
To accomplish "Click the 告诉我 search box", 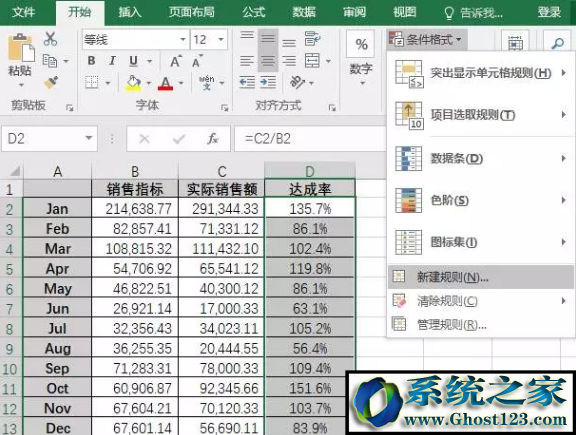I will [x=474, y=13].
